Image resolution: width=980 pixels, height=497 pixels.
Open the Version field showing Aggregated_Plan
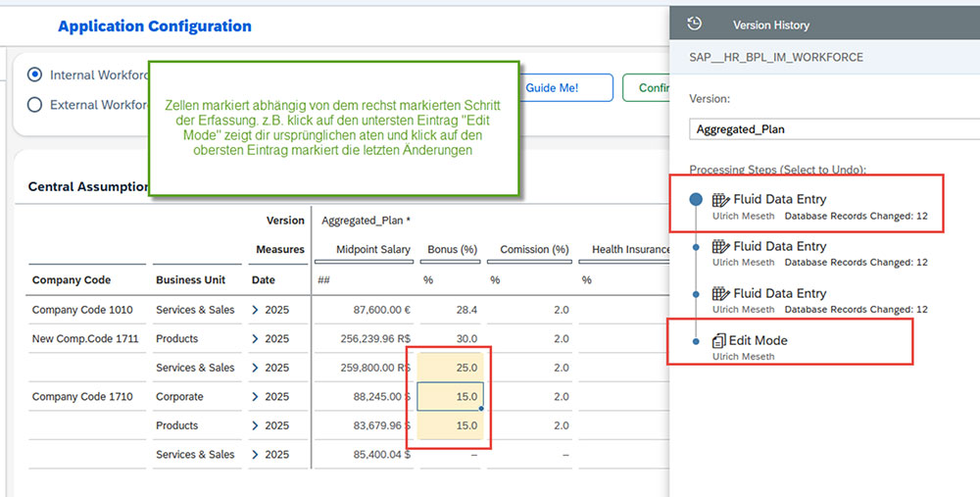(x=833, y=129)
